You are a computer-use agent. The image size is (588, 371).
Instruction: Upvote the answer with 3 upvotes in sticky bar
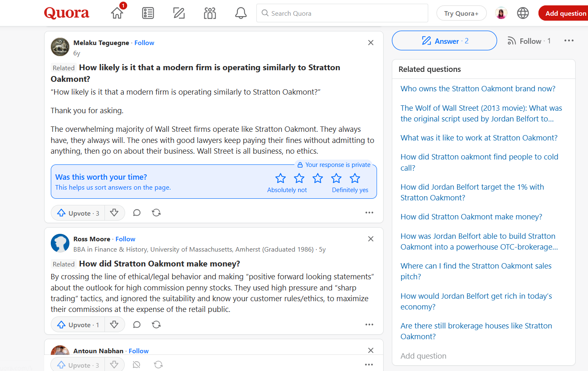point(78,365)
